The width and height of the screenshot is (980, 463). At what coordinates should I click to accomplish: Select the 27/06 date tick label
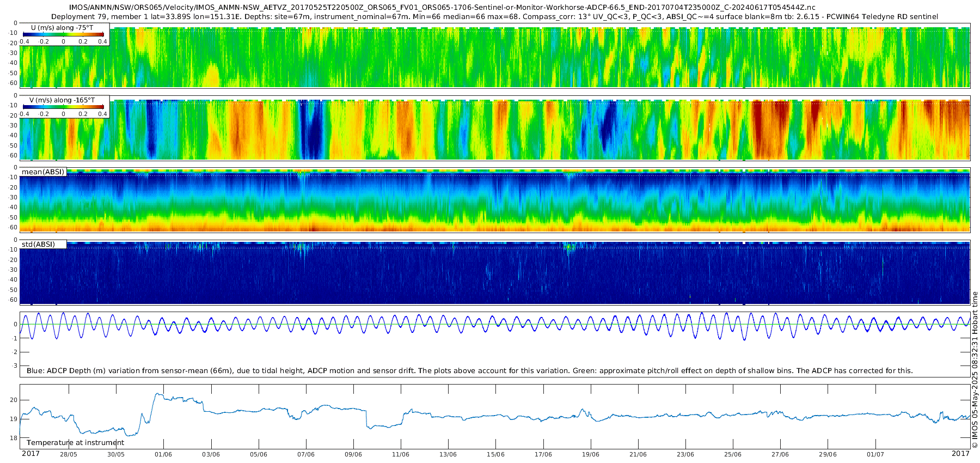780,454
